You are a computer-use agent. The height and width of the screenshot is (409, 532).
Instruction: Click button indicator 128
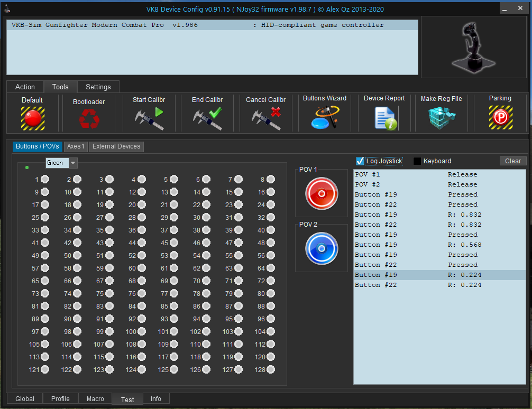click(x=271, y=369)
